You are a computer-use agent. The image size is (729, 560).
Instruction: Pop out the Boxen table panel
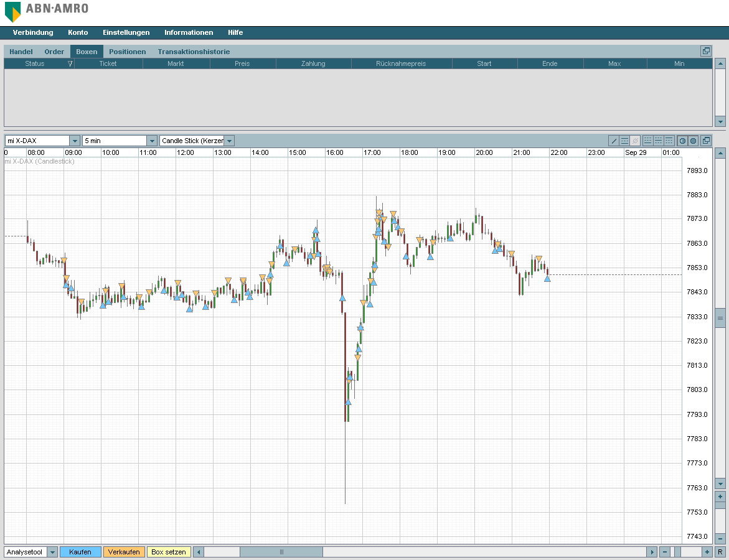(706, 51)
